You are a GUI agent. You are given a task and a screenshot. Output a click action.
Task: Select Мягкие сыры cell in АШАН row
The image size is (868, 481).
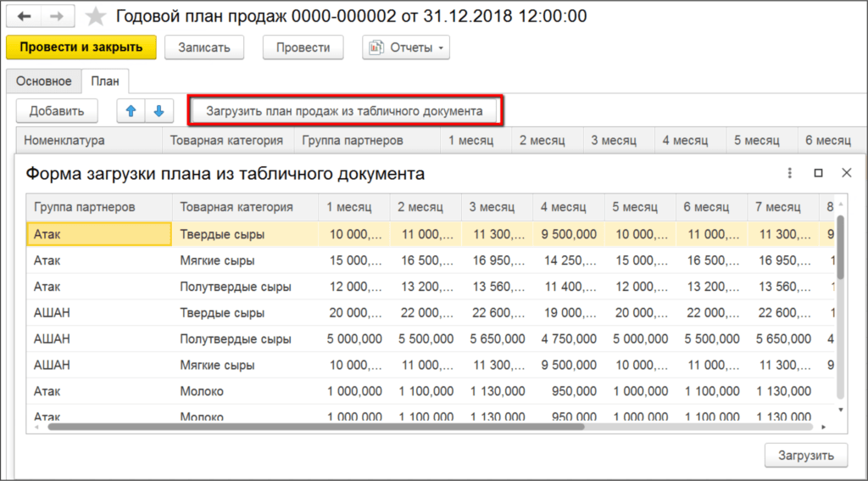245,365
